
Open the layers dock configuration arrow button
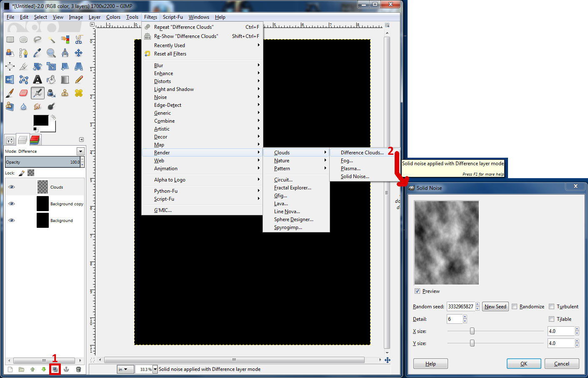pos(81,139)
